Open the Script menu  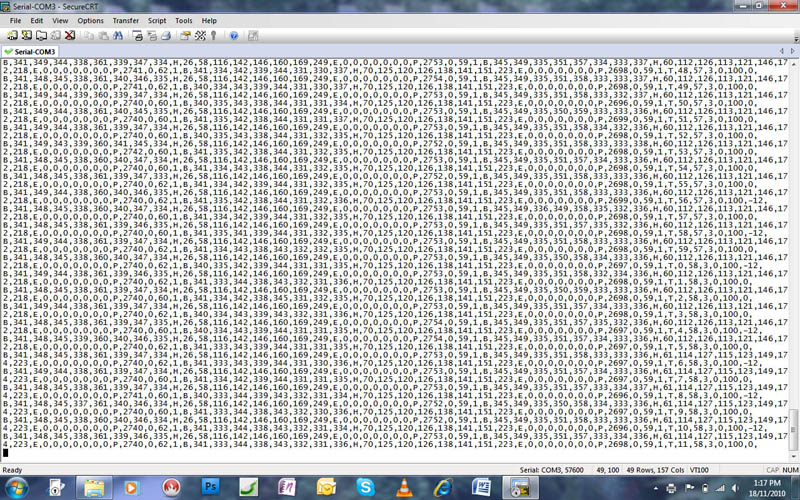(157, 20)
